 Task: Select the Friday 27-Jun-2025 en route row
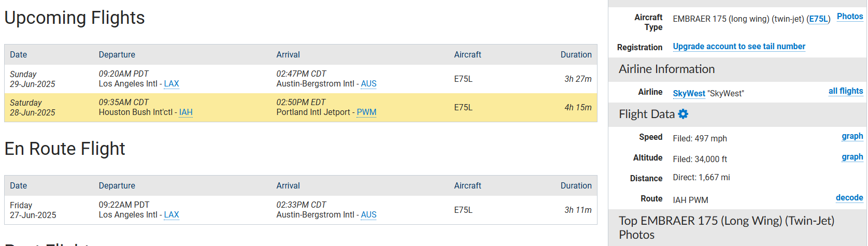click(x=301, y=210)
